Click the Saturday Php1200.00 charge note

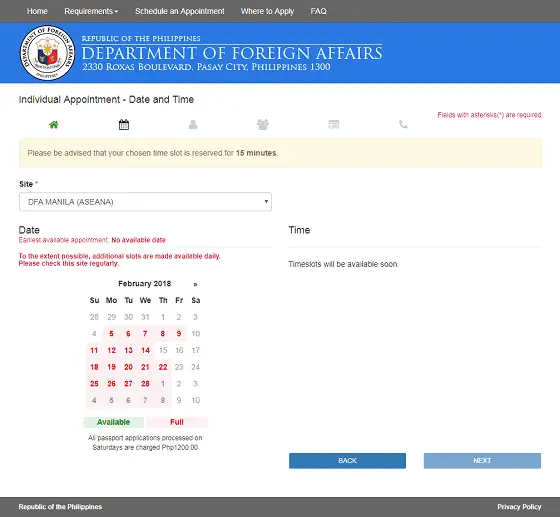(145, 443)
